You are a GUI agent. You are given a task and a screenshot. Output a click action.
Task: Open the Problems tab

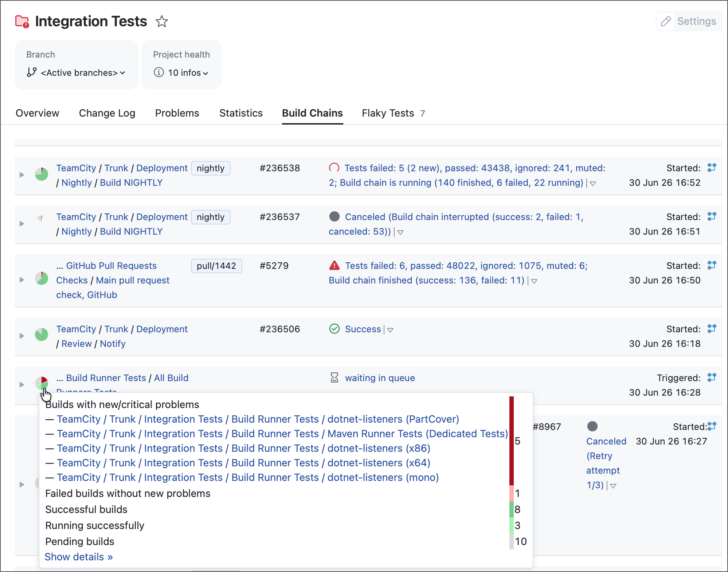tap(177, 113)
